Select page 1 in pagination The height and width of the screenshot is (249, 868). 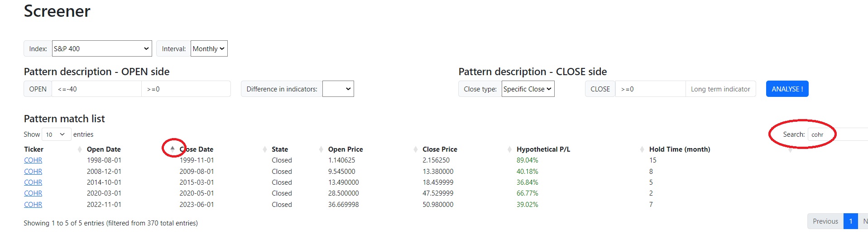(x=851, y=221)
